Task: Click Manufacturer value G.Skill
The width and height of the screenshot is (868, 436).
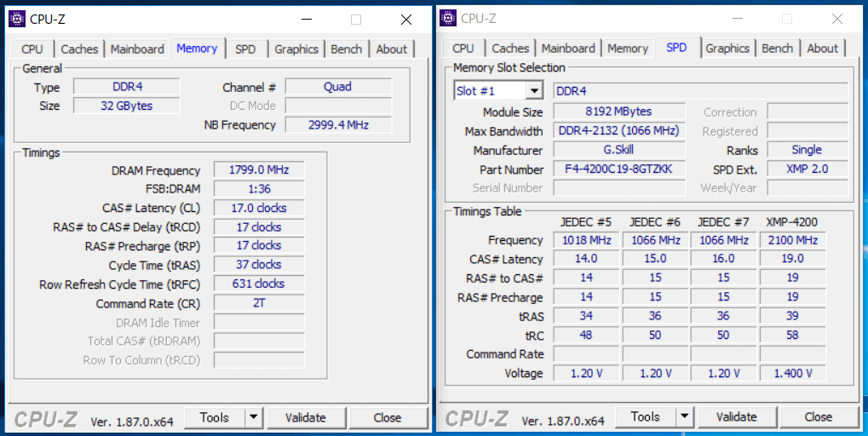Action: click(x=619, y=149)
